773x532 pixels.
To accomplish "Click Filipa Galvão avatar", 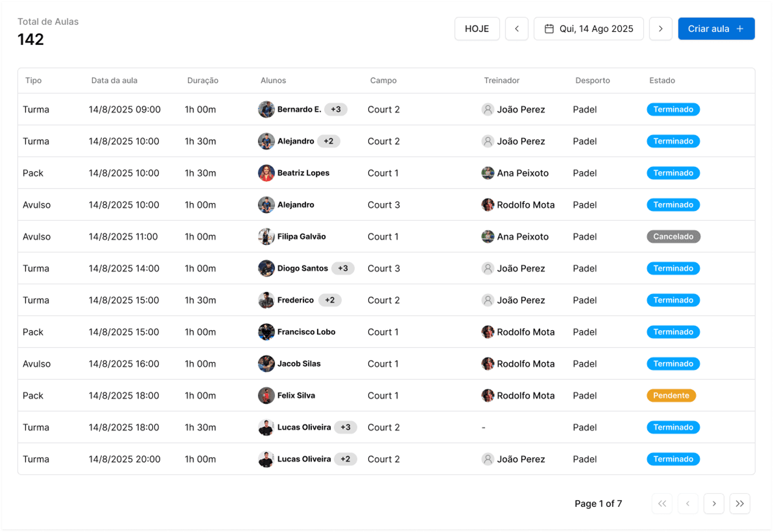I will 266,236.
